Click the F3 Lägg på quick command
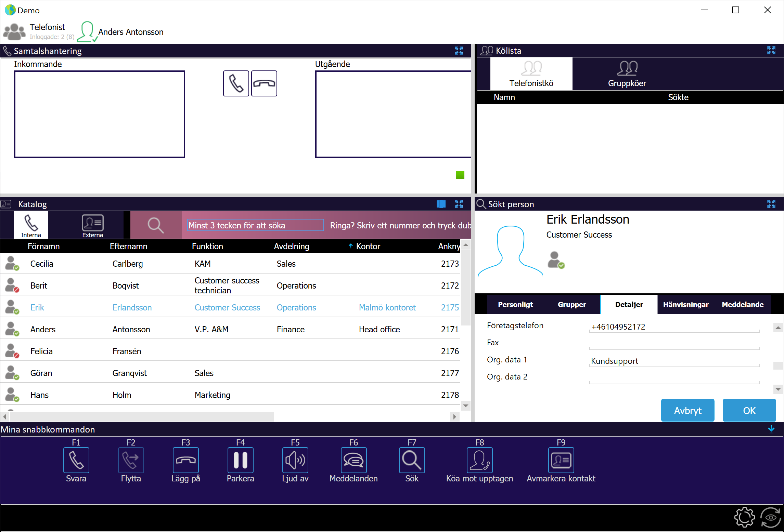 click(185, 460)
